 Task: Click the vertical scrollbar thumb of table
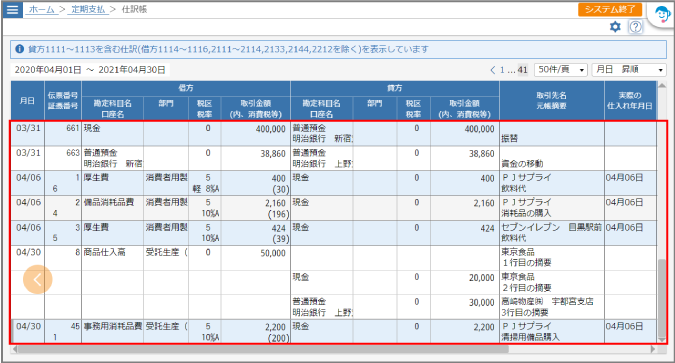[662, 298]
